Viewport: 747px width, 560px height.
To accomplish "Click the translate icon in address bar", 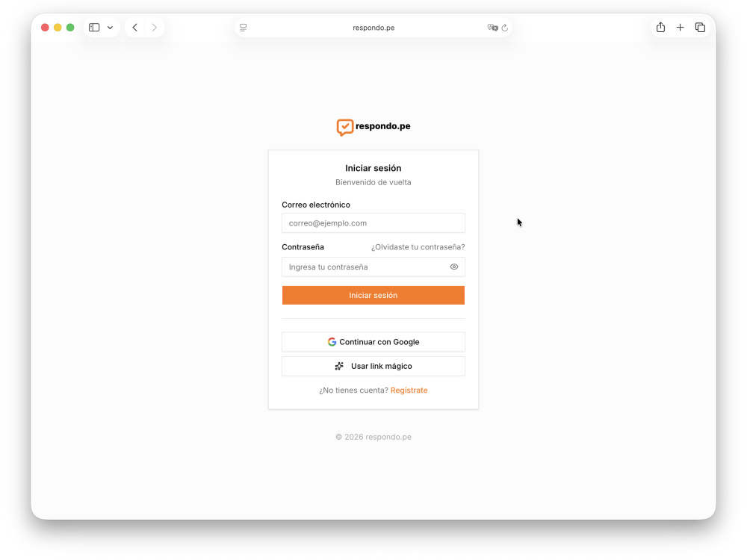I will (x=492, y=28).
